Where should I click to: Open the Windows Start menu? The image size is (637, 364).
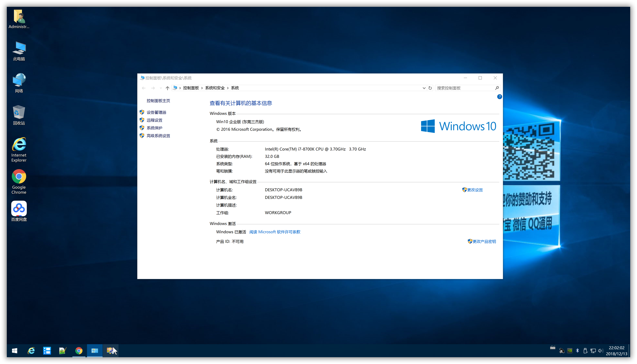click(x=14, y=351)
